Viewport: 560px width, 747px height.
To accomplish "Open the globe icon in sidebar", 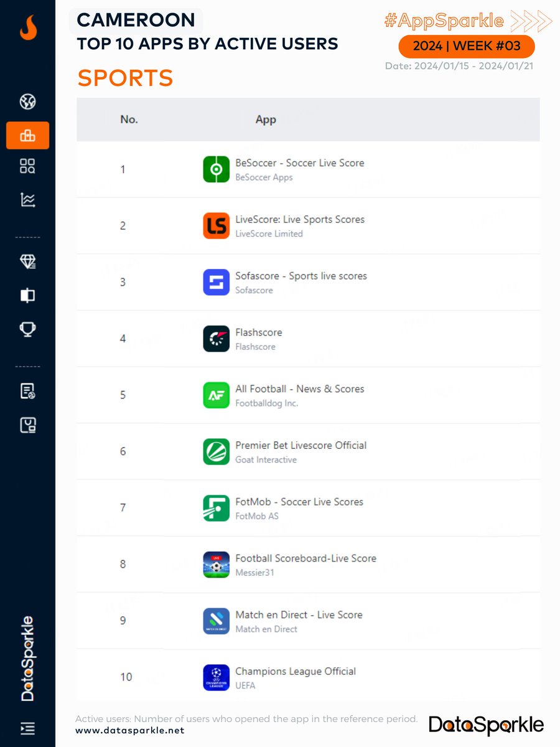I will pyautogui.click(x=27, y=101).
